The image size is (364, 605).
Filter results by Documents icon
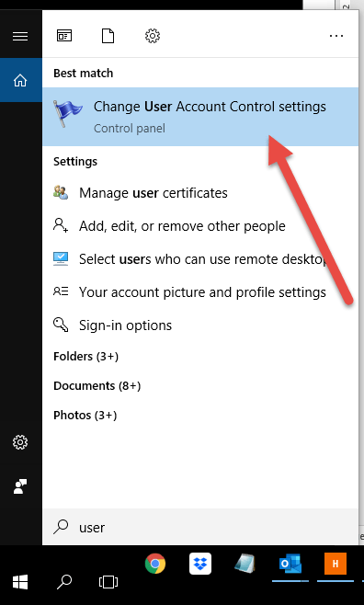pos(108,36)
